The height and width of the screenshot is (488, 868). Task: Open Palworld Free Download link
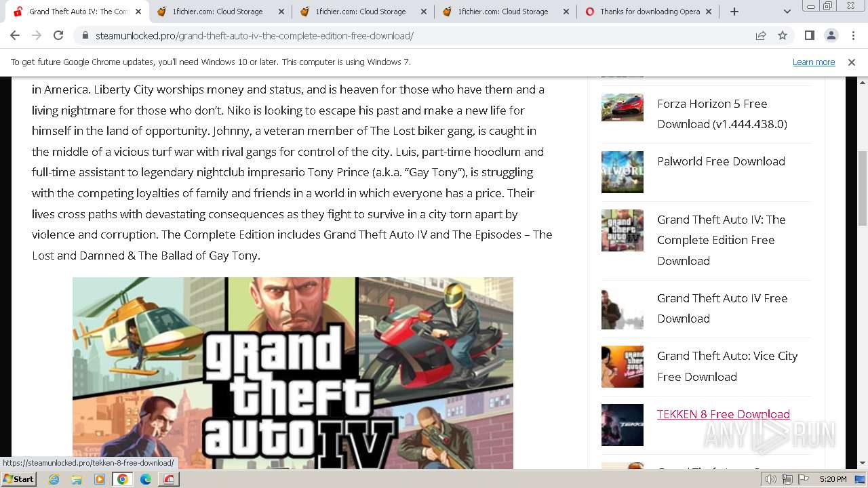pos(721,161)
